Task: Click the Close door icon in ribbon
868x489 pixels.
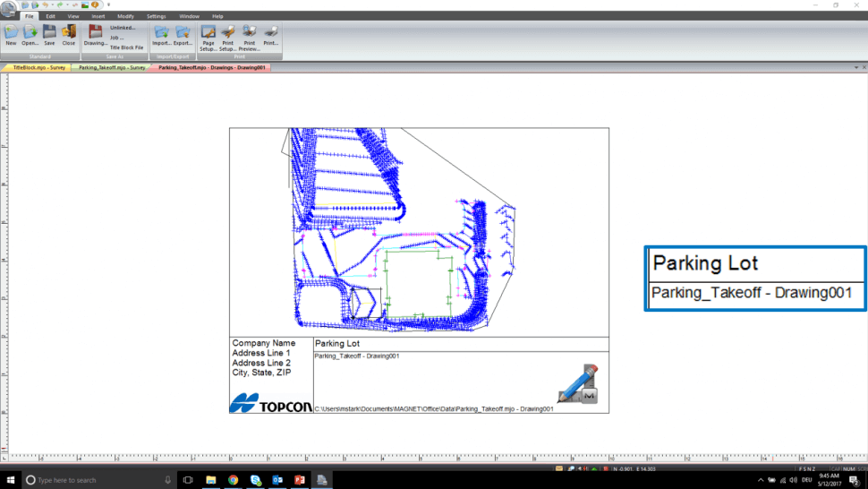Action: click(x=69, y=32)
